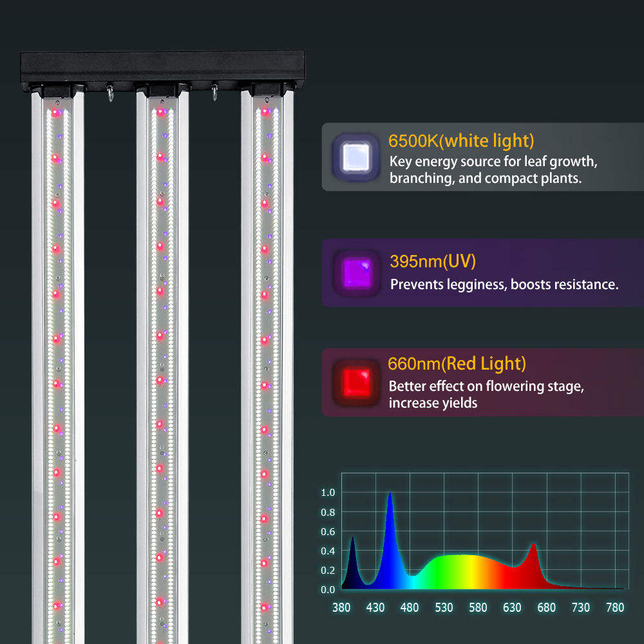This screenshot has width=644, height=644.
Task: Select the 395nm(UV) heading
Action: pos(433,261)
